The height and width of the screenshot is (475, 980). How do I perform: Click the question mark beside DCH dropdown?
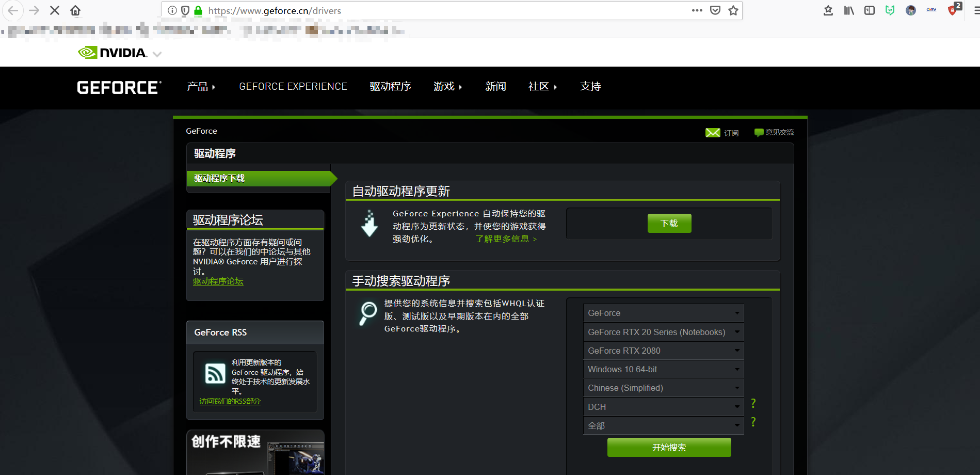[753, 403]
